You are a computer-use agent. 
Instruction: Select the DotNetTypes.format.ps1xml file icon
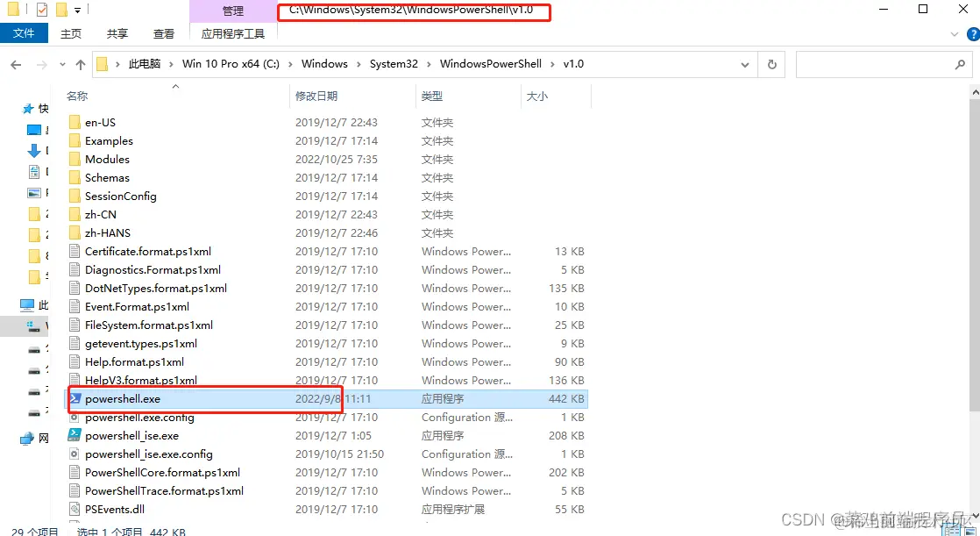click(75, 289)
